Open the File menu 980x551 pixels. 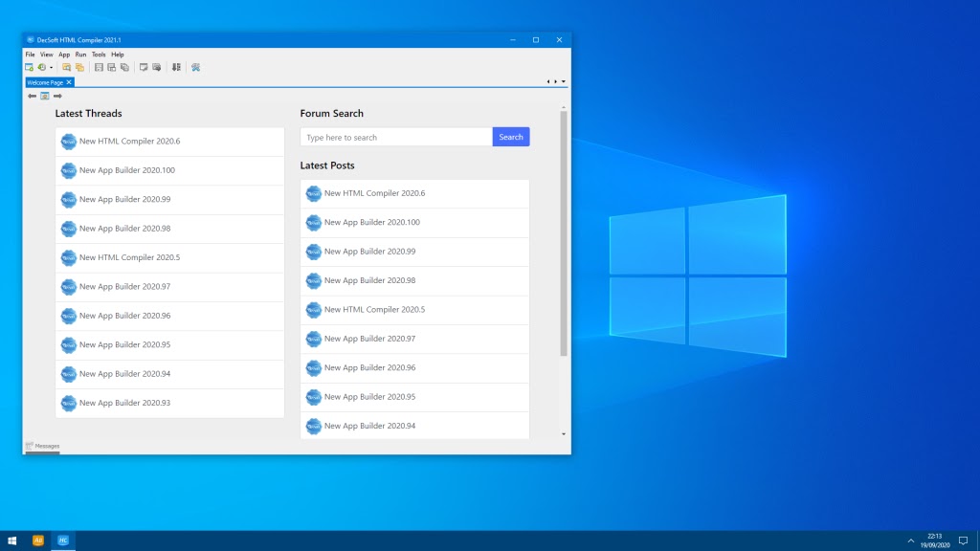30,55
